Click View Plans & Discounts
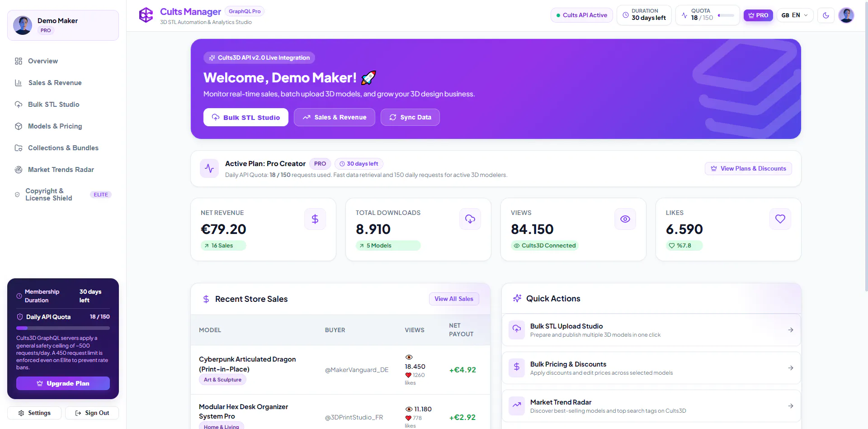Viewport: 868px width, 429px height. (x=748, y=168)
